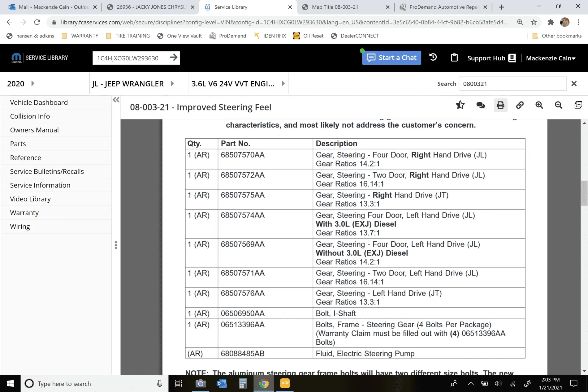Viewport: 588px width, 392px height.
Task: Print the Improved Steering Feel bulletin
Action: 500,105
